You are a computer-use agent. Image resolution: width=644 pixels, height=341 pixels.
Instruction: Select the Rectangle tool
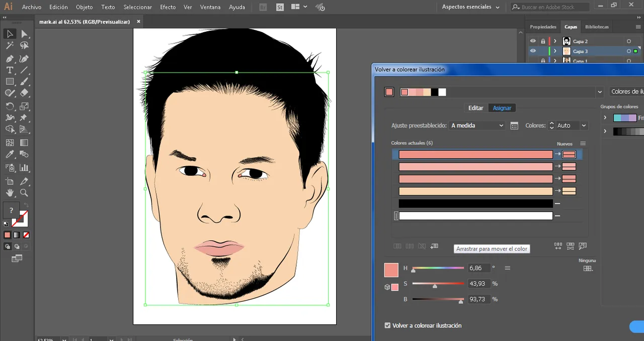click(10, 82)
